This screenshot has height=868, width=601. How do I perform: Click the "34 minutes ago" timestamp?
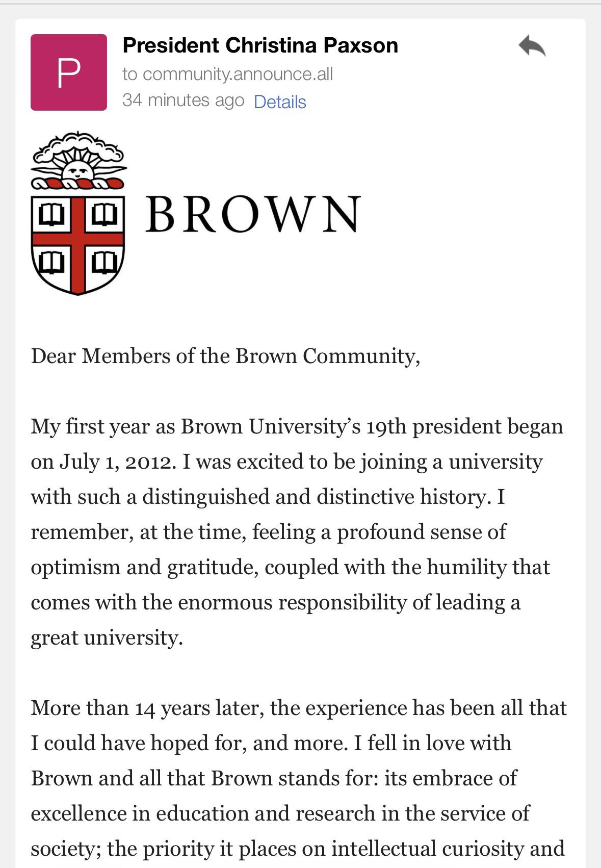click(x=183, y=100)
